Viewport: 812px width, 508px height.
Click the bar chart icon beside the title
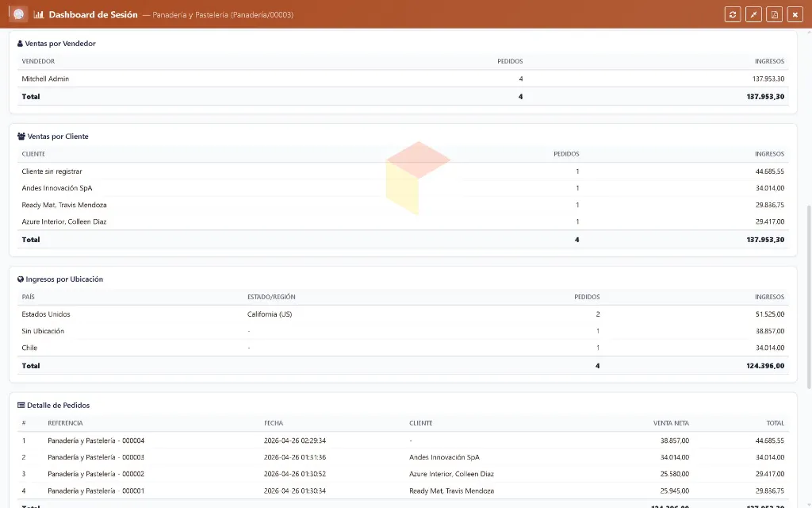click(39, 14)
